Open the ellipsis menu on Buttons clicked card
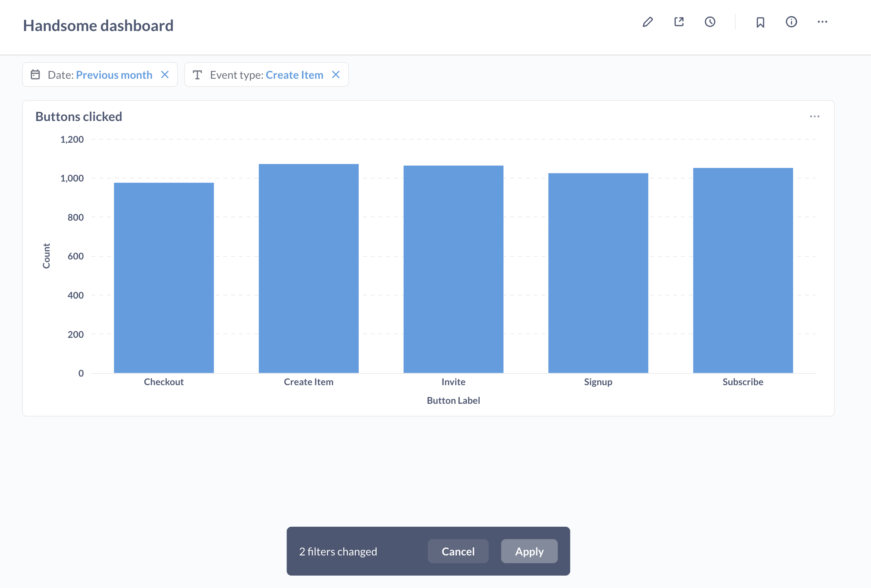 coord(815,116)
